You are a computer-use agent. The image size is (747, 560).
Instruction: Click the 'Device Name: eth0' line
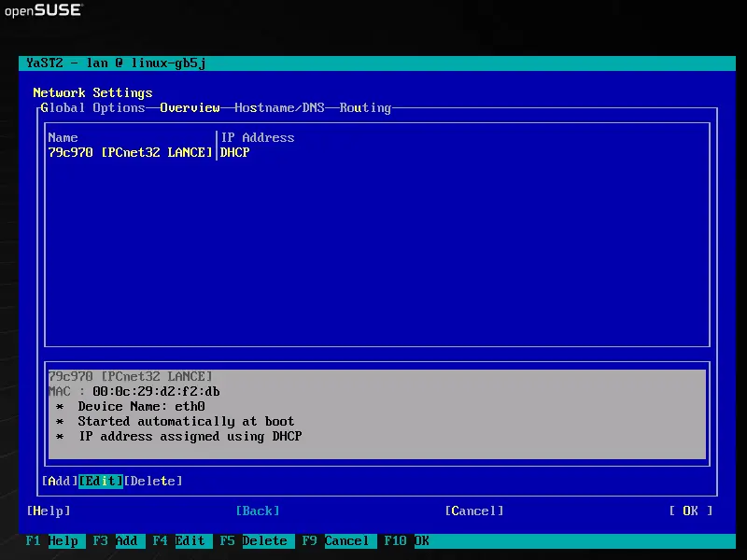(x=142, y=406)
